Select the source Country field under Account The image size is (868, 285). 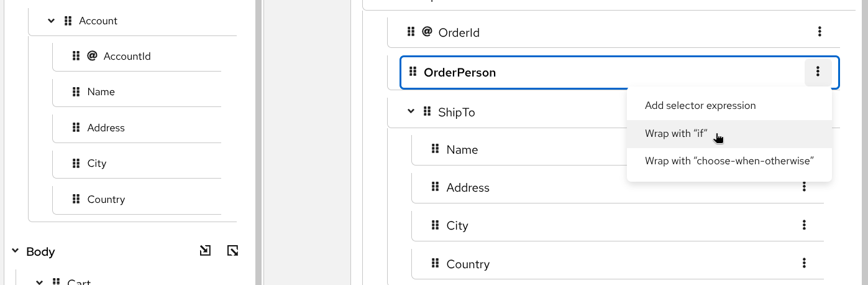106,199
